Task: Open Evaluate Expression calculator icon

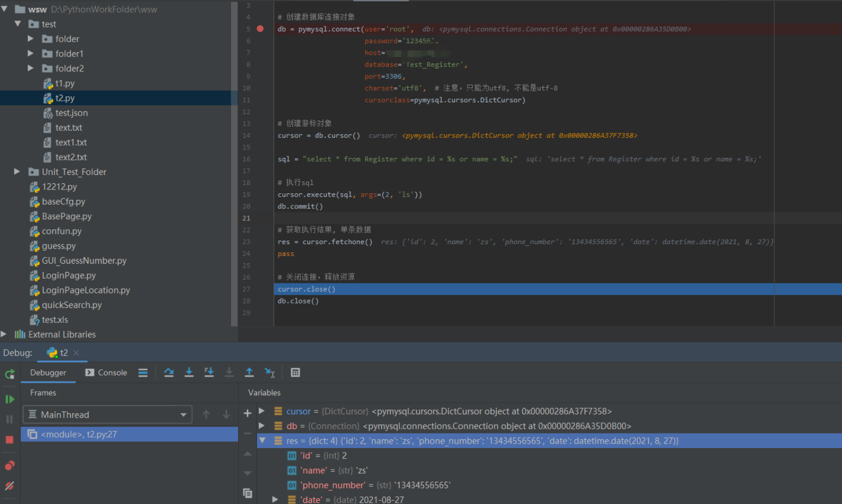Action: tap(295, 373)
